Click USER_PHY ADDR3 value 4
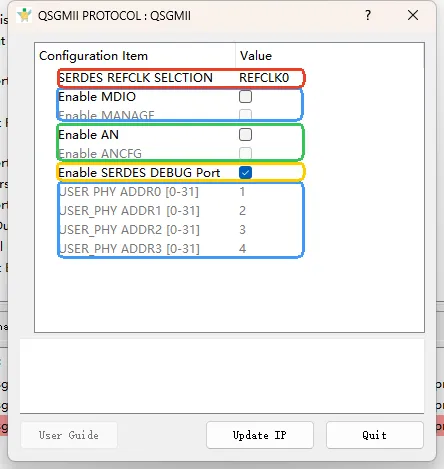Screen dimensions: 444x469 242,249
